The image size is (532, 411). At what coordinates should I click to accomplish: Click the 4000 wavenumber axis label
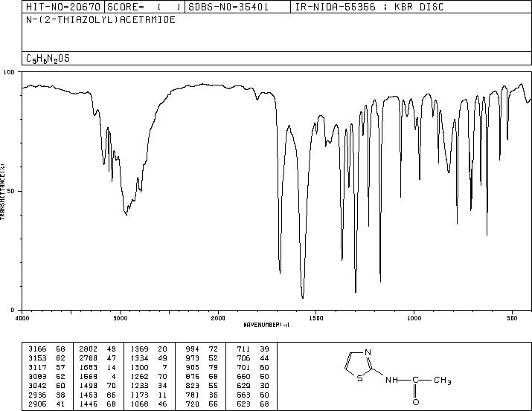(22, 318)
